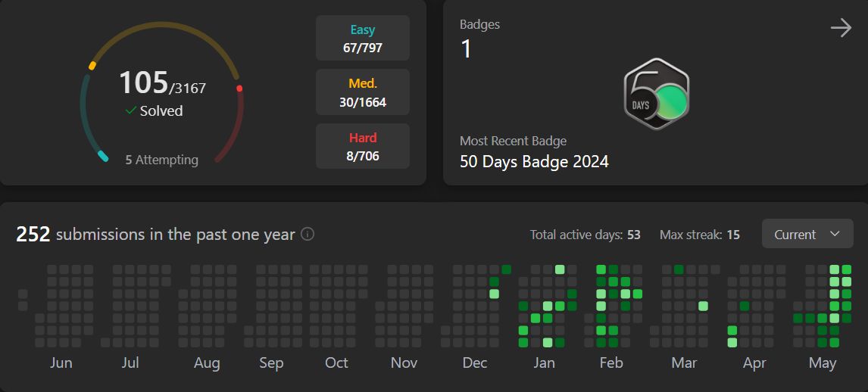This screenshot has width=868, height=392.
Task: Click the Badges heading
Action: pos(480,24)
